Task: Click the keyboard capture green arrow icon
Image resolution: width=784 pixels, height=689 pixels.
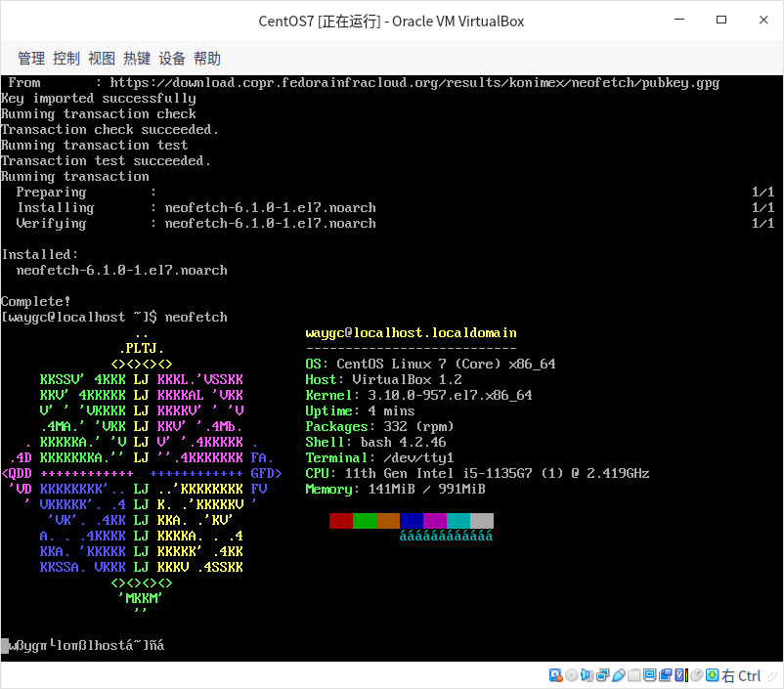Action: tap(712, 675)
